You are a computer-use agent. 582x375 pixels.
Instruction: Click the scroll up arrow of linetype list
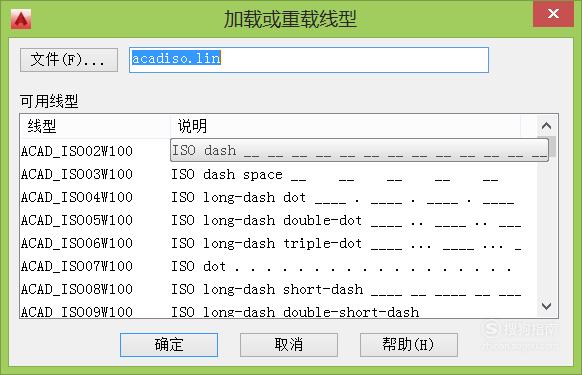click(546, 126)
